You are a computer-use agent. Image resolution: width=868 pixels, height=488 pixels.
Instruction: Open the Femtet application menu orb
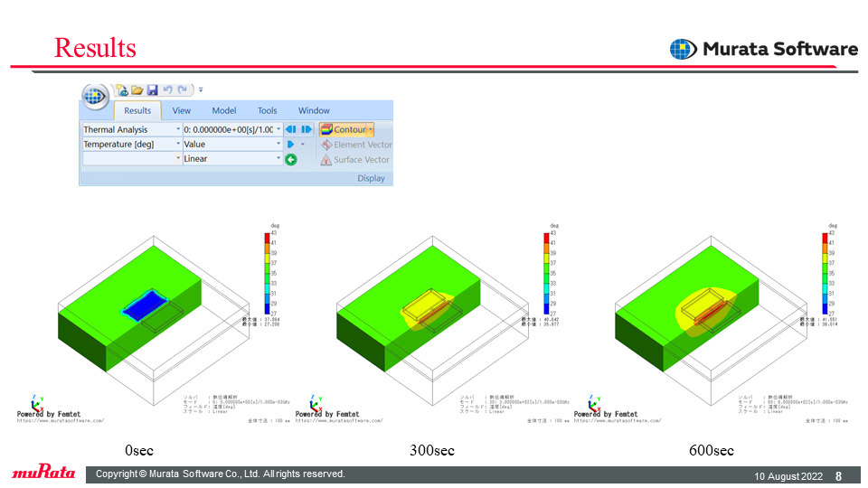(95, 97)
